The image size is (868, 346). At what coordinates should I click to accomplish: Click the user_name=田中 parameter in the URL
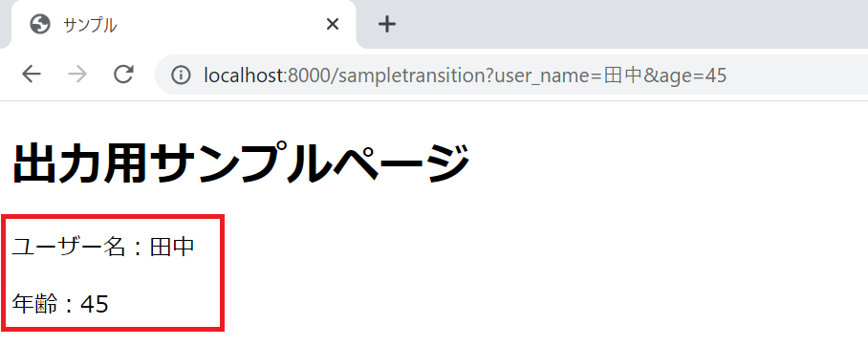[x=570, y=76]
